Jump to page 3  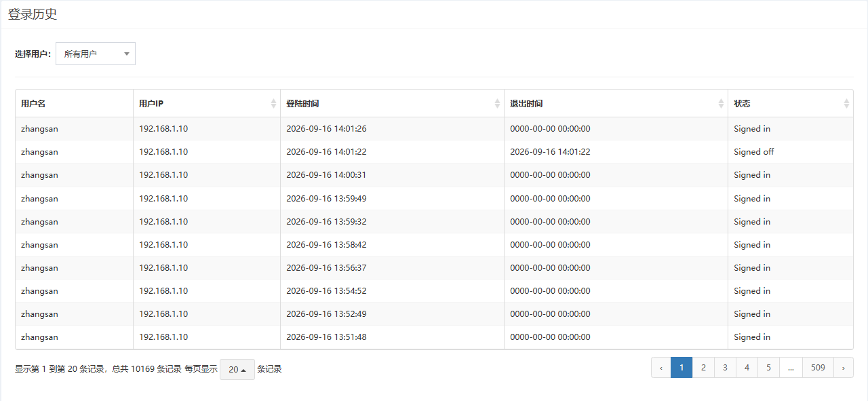tap(725, 368)
